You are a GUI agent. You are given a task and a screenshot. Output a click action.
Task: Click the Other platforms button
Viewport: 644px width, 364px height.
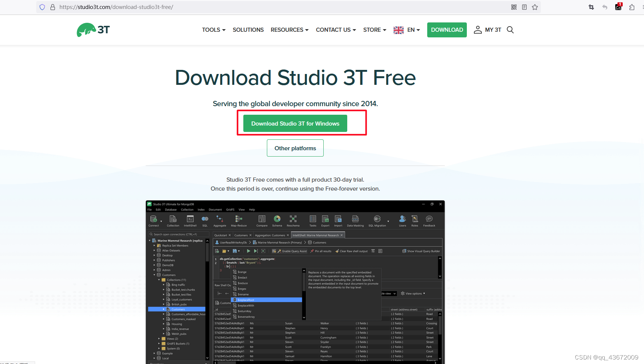click(x=295, y=148)
